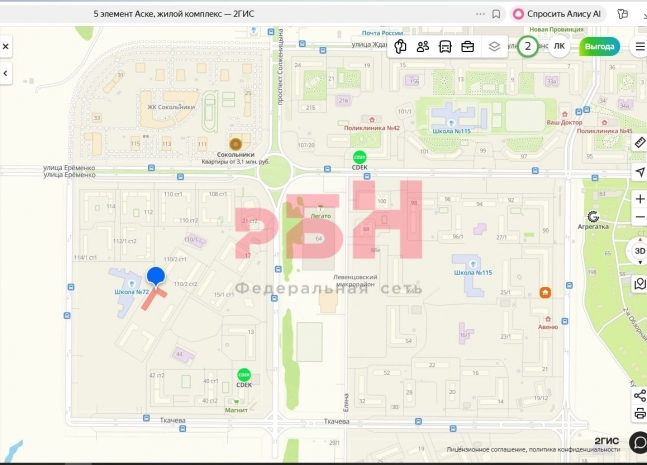Click the Поликлиника №45 label
This screenshot has height=465, width=647.
click(x=604, y=131)
